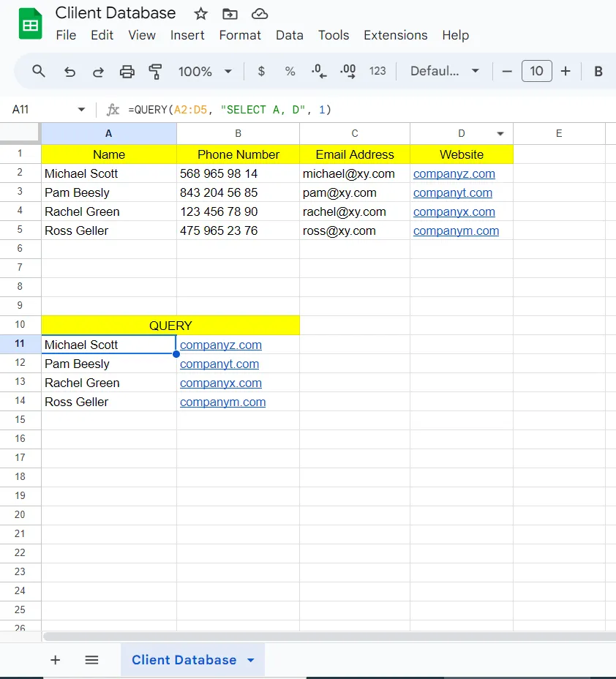Click the font size 10 field
The image size is (616, 679).
[x=536, y=71]
